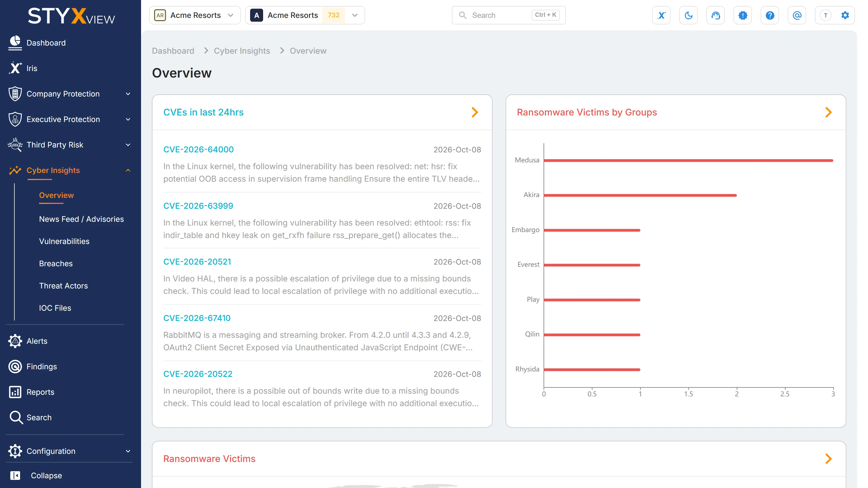Expand the Executive Protection menu
868x488 pixels.
pyautogui.click(x=70, y=119)
